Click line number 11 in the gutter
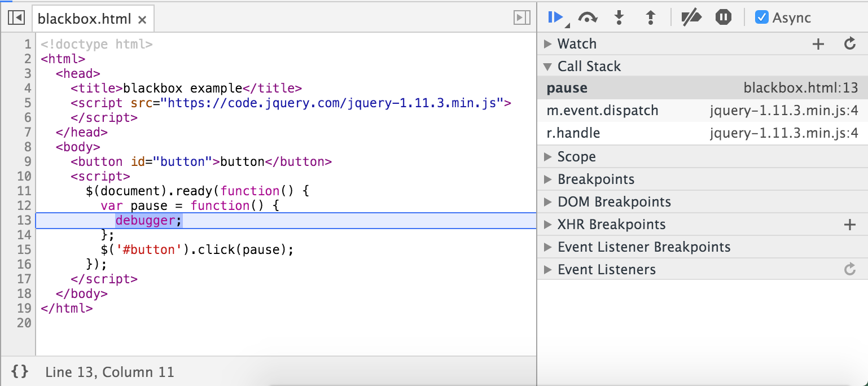Image resolution: width=868 pixels, height=386 pixels. click(24, 191)
